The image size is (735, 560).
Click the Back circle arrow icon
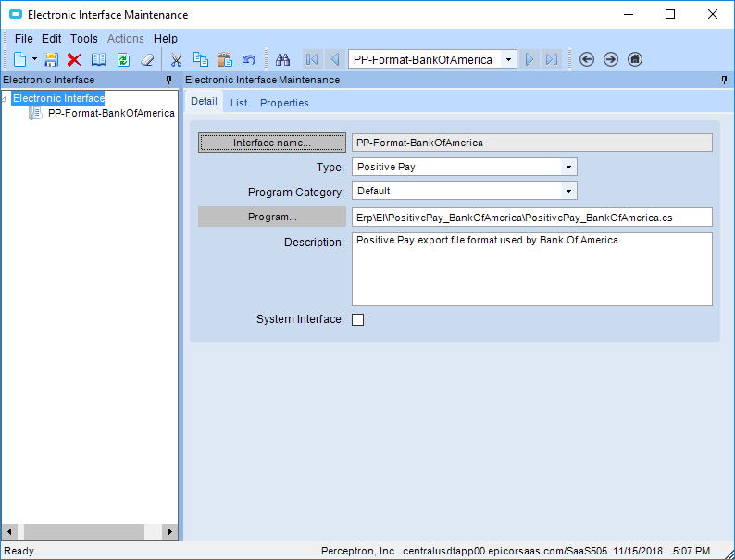click(586, 59)
